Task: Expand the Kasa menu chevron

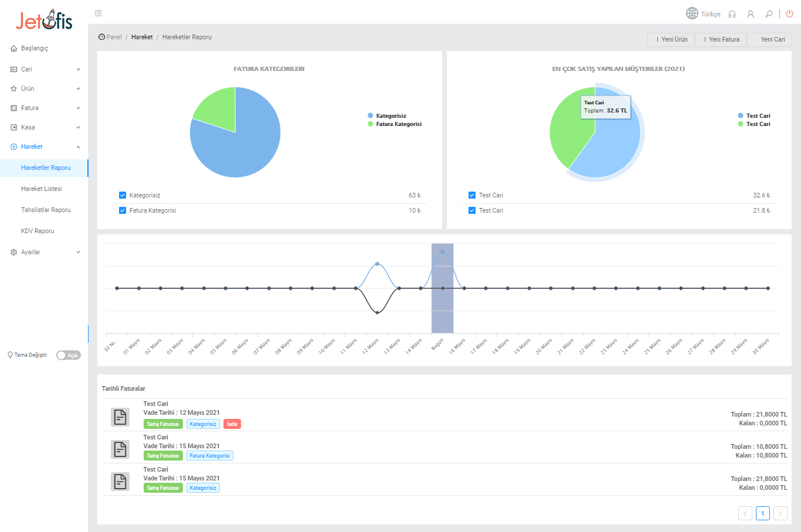Action: (x=78, y=127)
